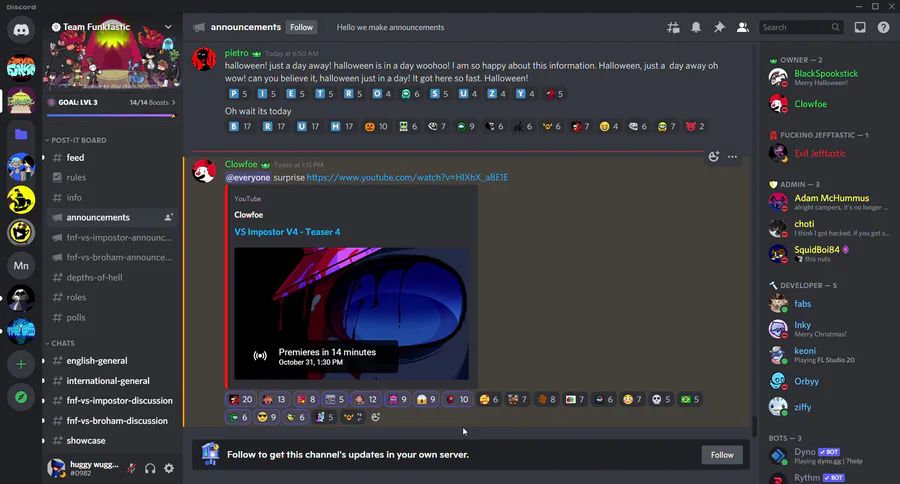
Task: Open the yellow ship server icon
Action: coord(21,200)
